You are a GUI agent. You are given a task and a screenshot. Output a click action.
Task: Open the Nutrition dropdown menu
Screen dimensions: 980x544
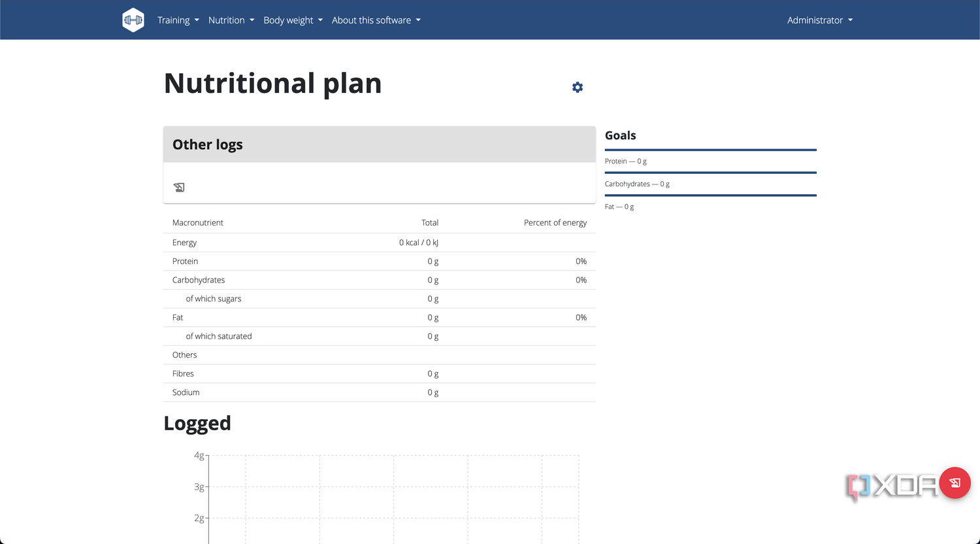click(231, 20)
